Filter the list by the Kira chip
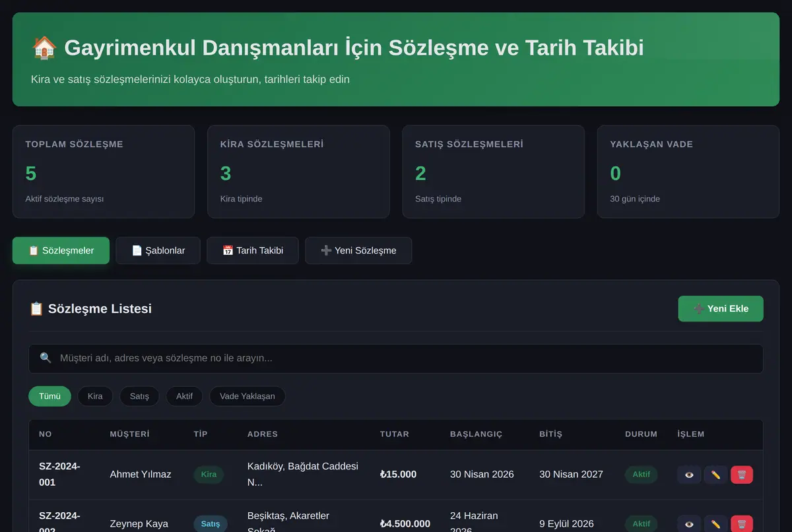This screenshot has height=532, width=792. coord(95,396)
